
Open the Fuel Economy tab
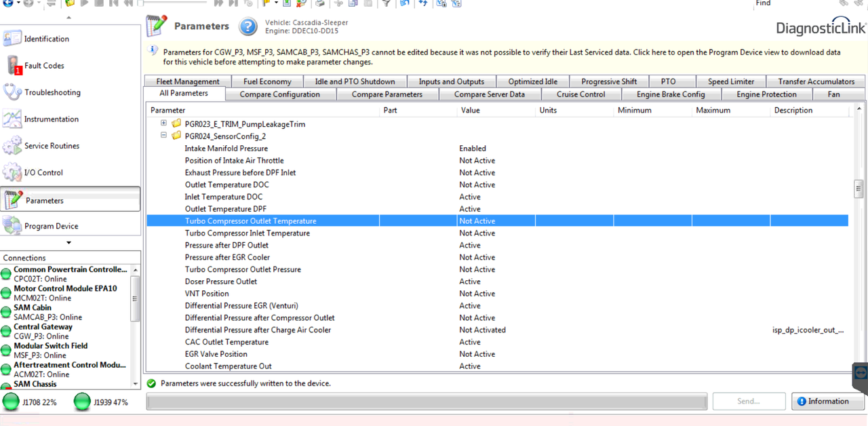(267, 81)
